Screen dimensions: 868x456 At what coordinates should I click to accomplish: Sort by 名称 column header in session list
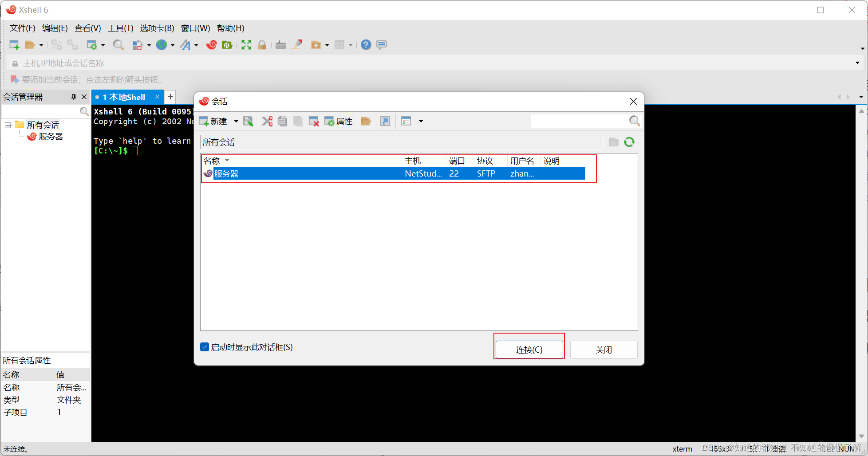(x=302, y=161)
